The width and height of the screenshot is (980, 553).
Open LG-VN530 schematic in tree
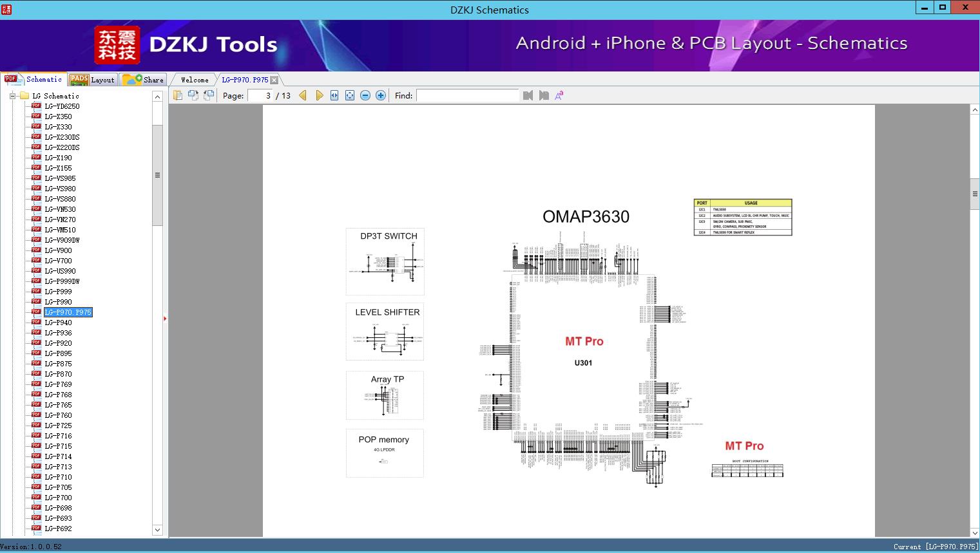[60, 209]
